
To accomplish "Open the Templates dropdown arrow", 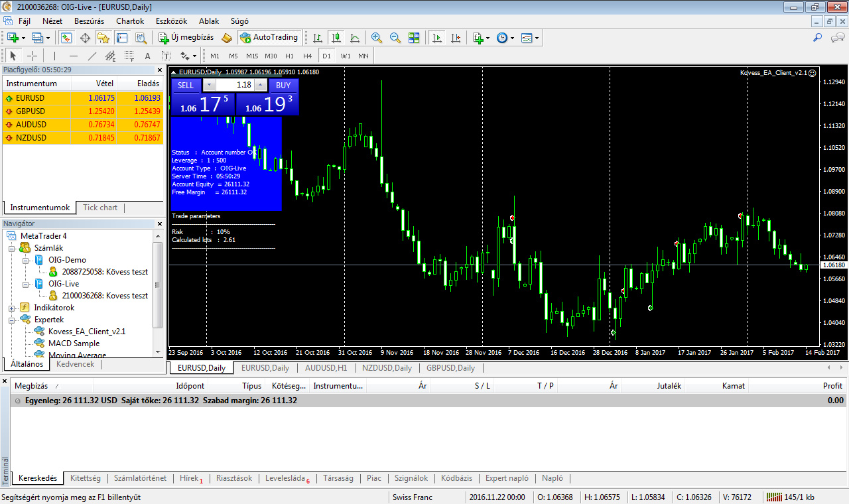I will coord(537,38).
